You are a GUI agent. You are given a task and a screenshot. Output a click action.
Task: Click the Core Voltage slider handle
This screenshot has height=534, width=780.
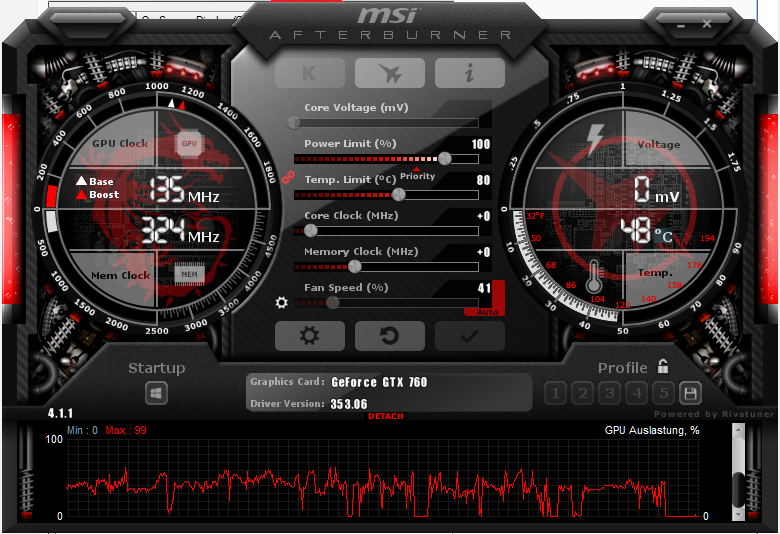[294, 122]
